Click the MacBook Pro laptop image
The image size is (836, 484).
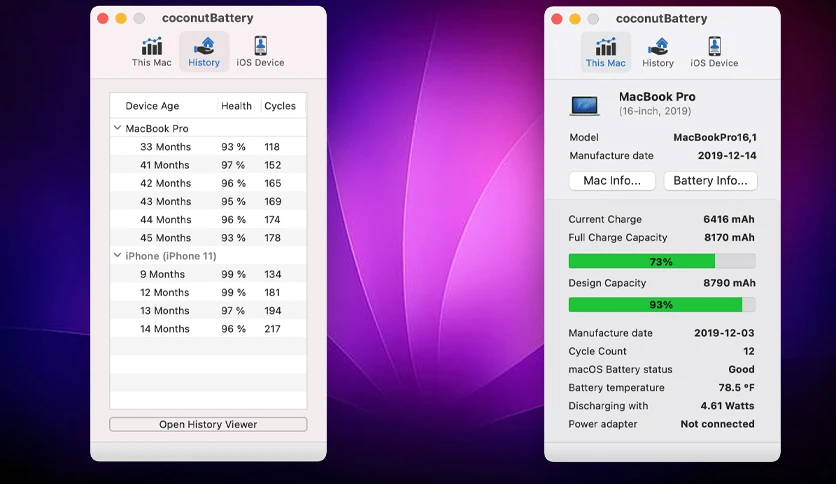click(584, 105)
